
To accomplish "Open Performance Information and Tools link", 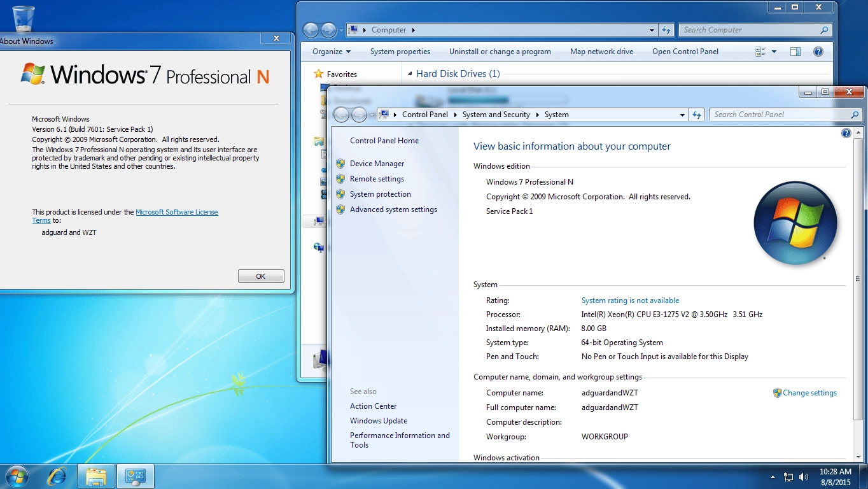I will coord(400,440).
